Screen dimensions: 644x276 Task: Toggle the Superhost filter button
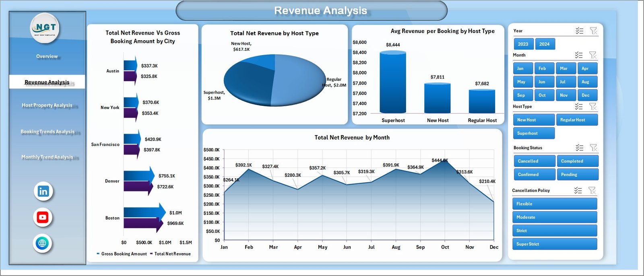point(533,133)
